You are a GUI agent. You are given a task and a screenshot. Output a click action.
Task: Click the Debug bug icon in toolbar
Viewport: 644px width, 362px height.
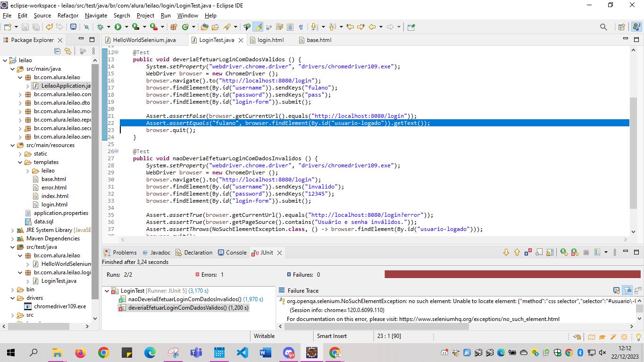pyautogui.click(x=100, y=27)
